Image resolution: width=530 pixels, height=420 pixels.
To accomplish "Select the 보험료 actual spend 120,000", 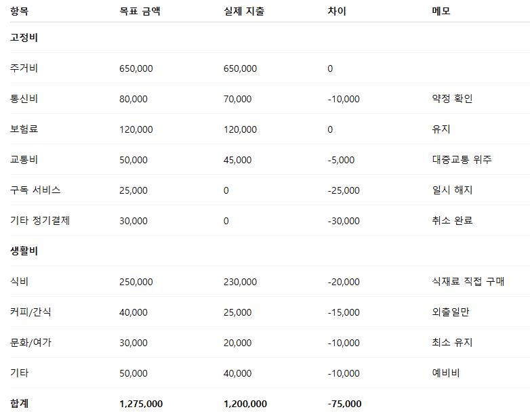I will 240,129.
